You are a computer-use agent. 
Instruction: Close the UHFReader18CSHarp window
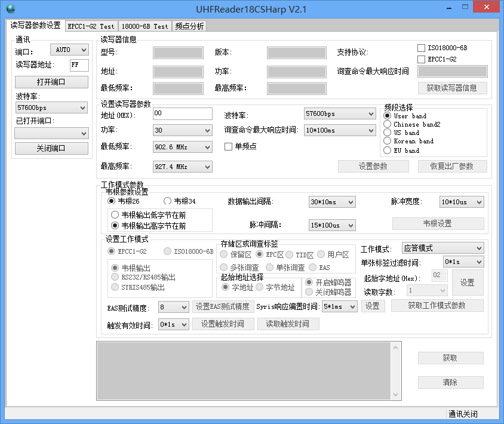point(487,7)
